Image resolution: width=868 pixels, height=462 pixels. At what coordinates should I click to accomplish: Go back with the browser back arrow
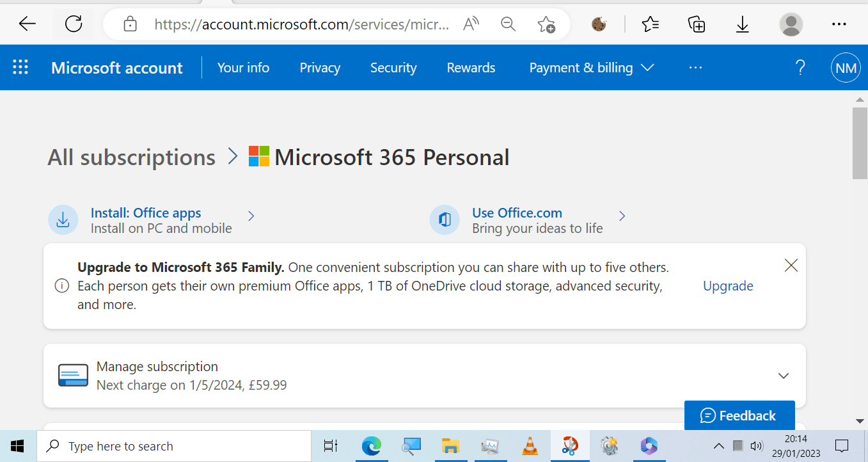pyautogui.click(x=28, y=24)
